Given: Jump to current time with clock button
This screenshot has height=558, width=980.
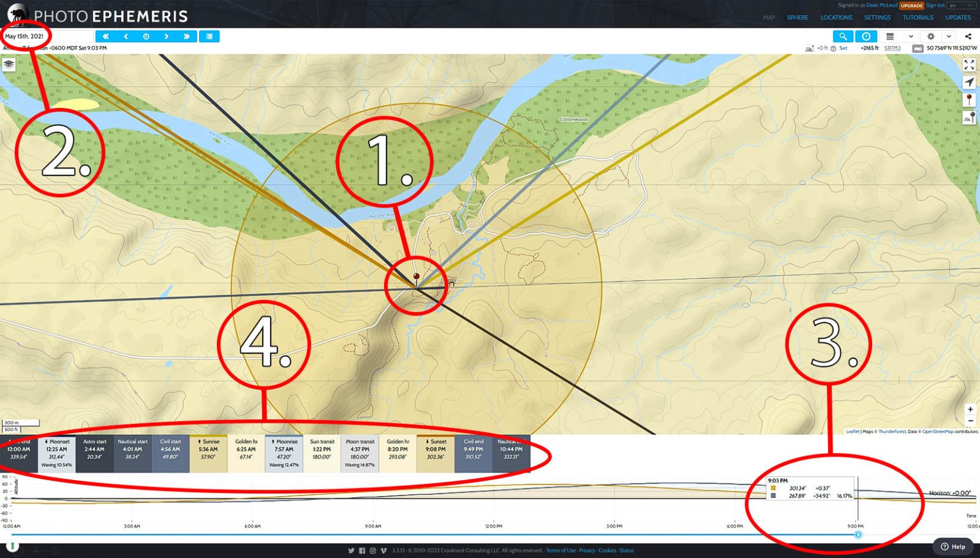Looking at the screenshot, I should 146,36.
